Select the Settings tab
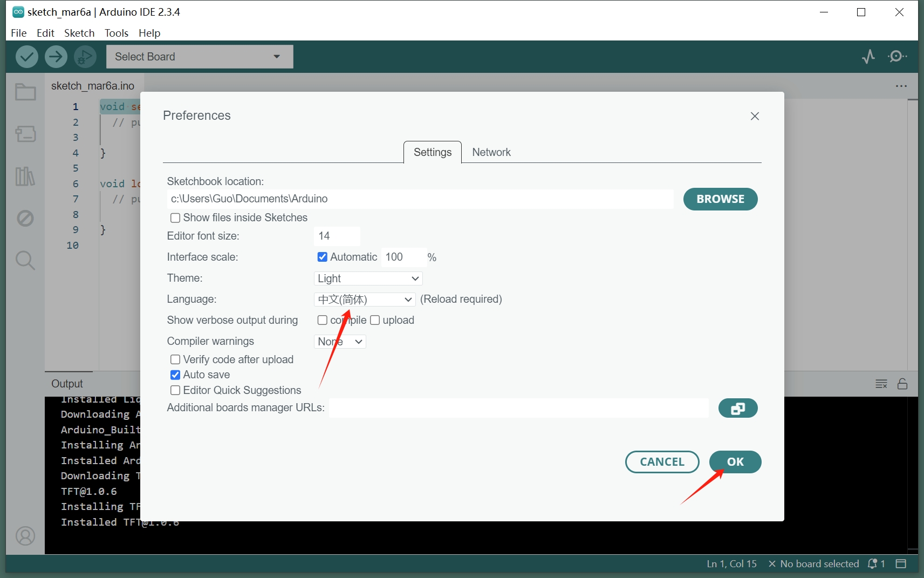 [x=433, y=152]
